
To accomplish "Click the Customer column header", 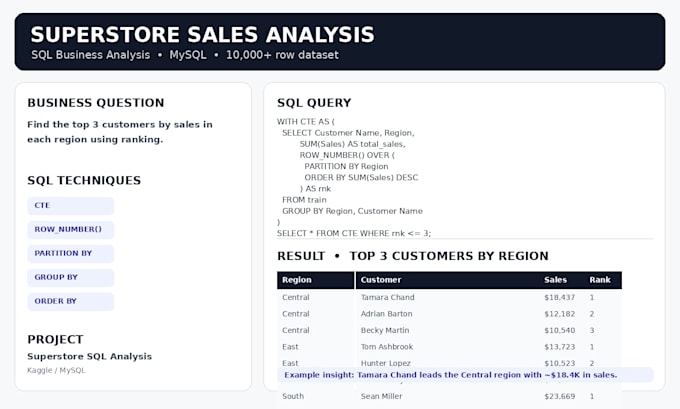I will click(448, 280).
